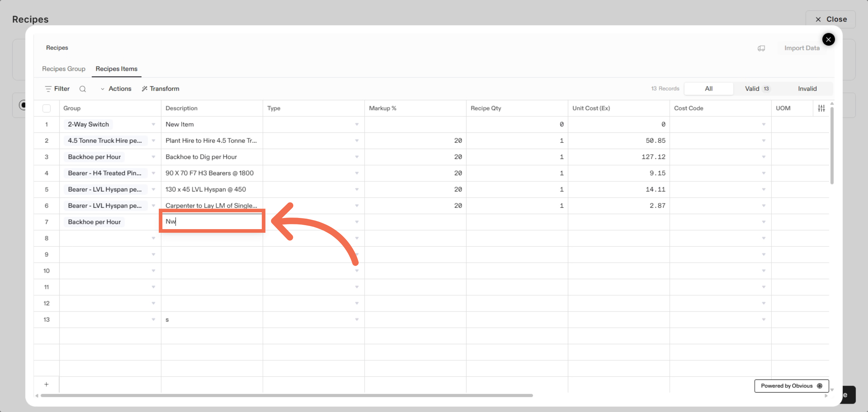Select the Valid 13 filter toggle

[x=757, y=89]
